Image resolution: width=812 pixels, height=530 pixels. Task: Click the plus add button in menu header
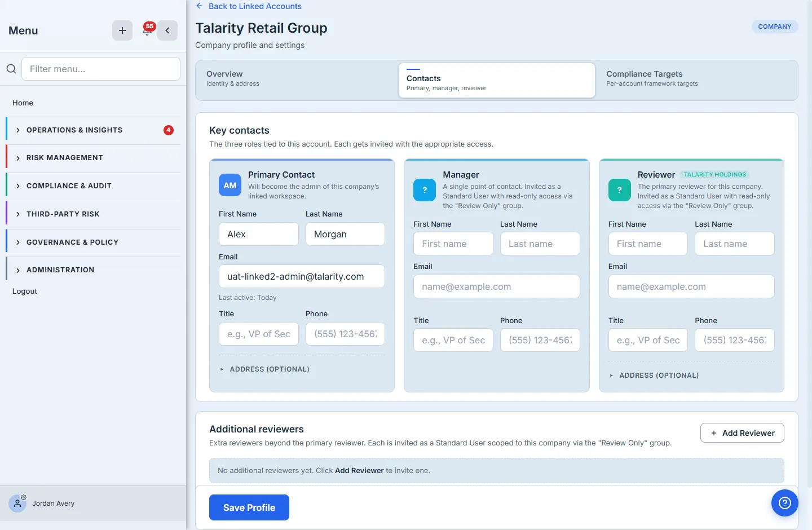(122, 30)
